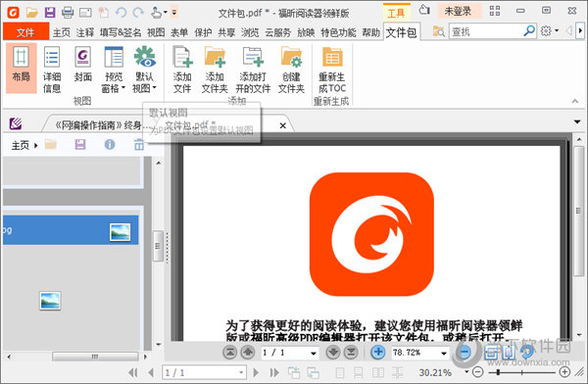Go to next page in preview toolbar
This screenshot has width=588, height=384.
pyautogui.click(x=333, y=353)
